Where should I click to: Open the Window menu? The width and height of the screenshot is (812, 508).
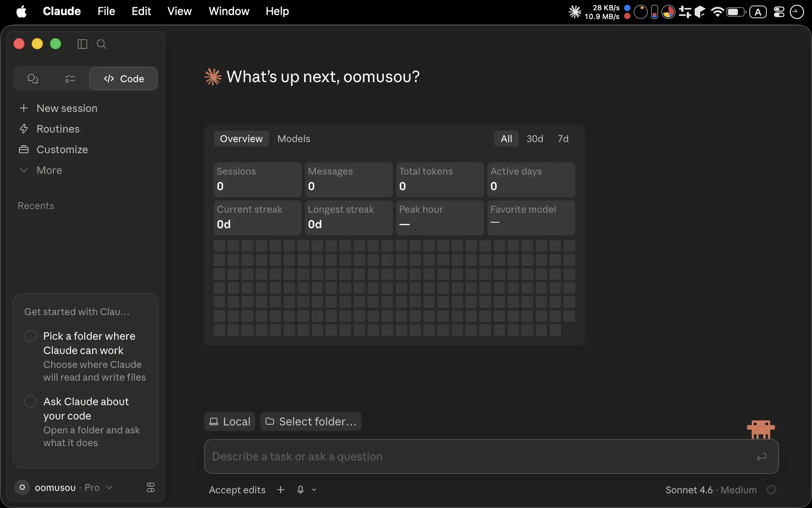pos(229,12)
